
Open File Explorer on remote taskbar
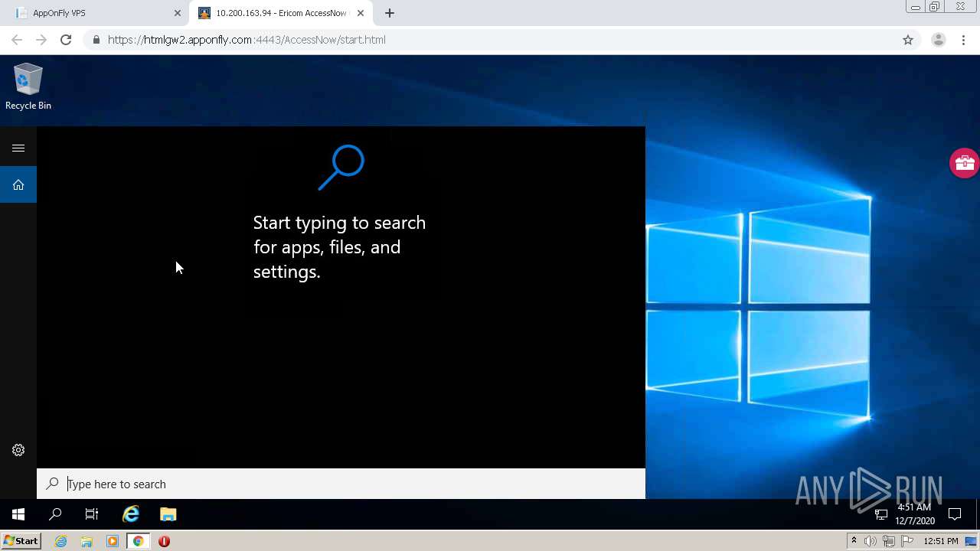pyautogui.click(x=168, y=514)
